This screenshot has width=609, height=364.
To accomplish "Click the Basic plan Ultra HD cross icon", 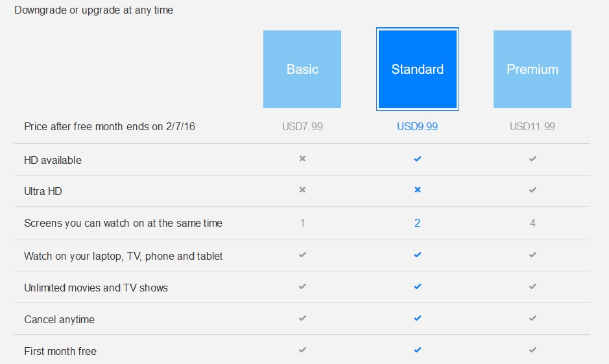I will pos(302,190).
